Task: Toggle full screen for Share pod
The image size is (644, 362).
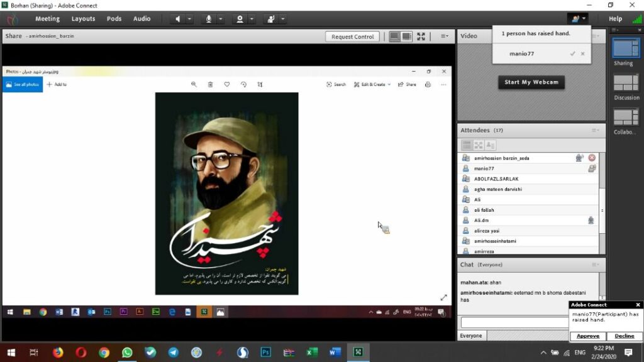Action: 421,36
